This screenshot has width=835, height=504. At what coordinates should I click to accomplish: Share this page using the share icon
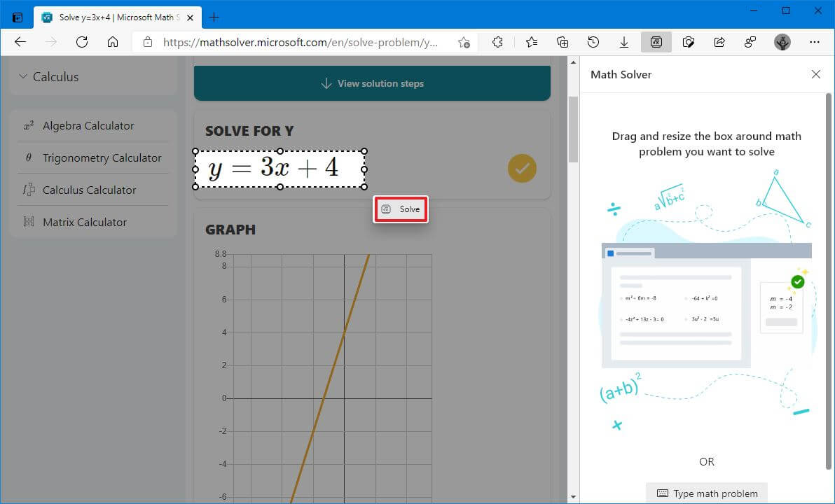pyautogui.click(x=719, y=42)
